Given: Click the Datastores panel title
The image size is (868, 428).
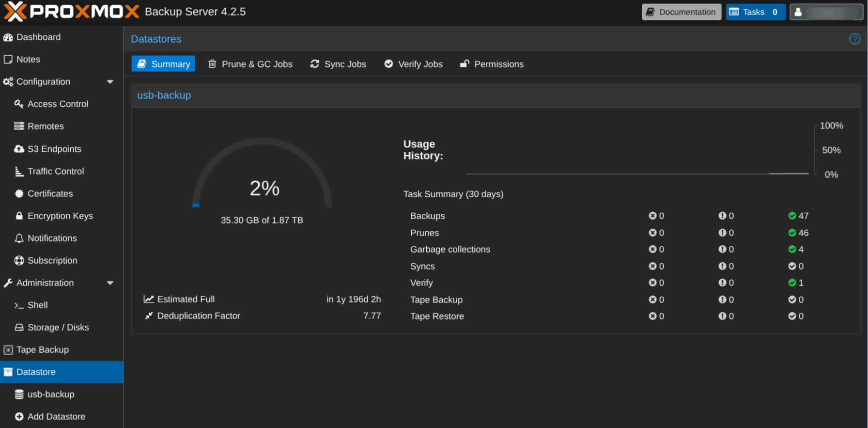Looking at the screenshot, I should click(156, 39).
